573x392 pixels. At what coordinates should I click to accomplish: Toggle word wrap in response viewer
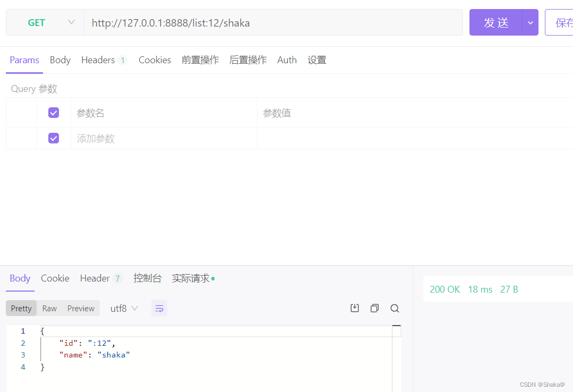[159, 308]
